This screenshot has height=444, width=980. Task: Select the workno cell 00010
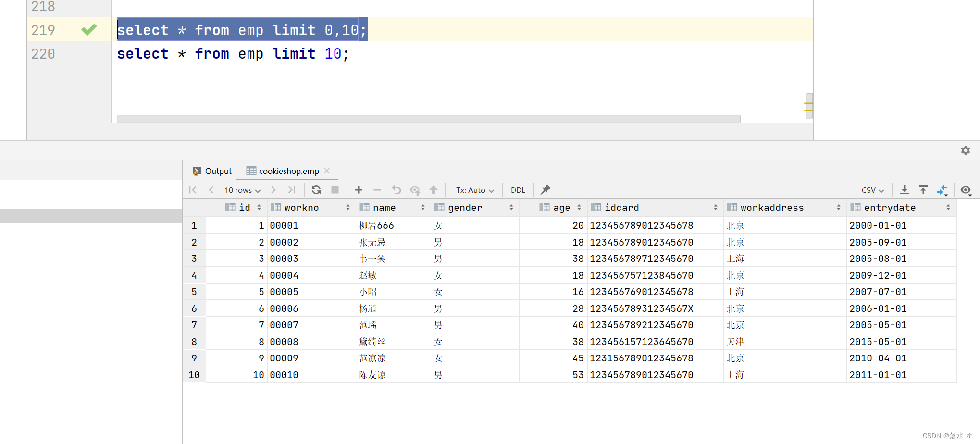pyautogui.click(x=311, y=375)
